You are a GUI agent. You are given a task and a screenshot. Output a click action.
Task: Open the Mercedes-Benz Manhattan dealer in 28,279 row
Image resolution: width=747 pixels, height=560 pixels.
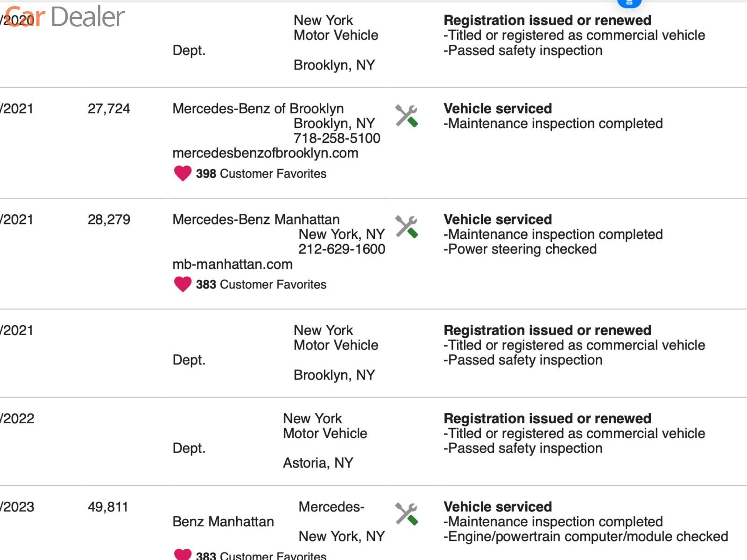[x=256, y=219]
